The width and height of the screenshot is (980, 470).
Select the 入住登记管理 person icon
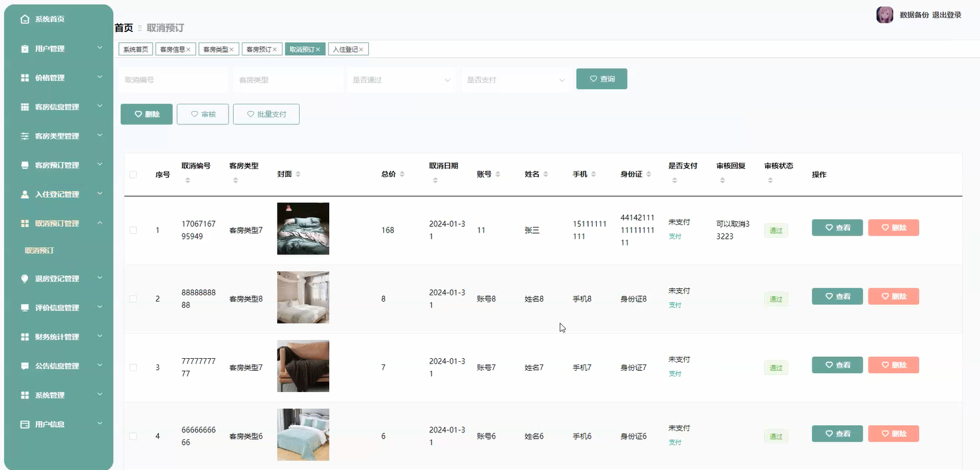point(24,194)
